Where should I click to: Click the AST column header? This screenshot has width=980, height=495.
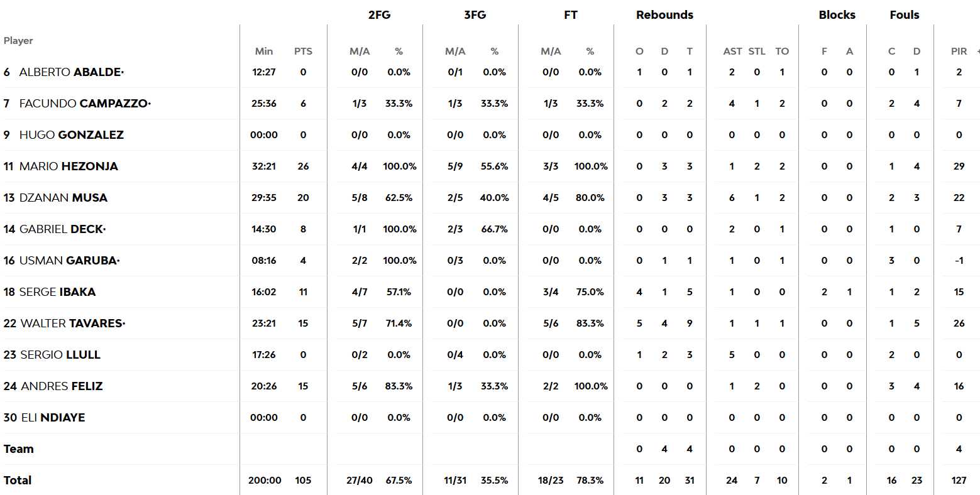coord(732,52)
